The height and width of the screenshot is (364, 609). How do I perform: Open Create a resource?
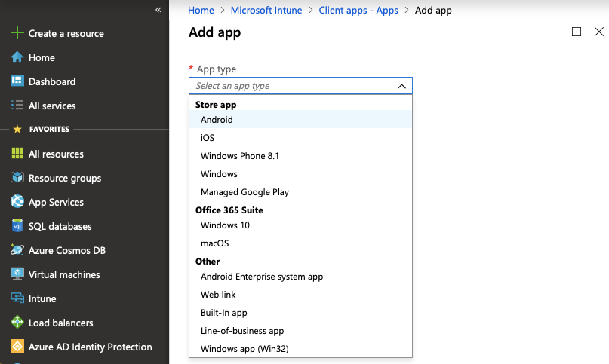click(x=66, y=33)
